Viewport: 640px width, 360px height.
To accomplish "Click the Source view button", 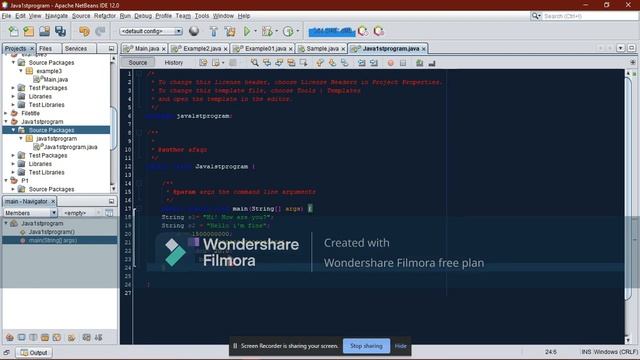I will (138, 62).
